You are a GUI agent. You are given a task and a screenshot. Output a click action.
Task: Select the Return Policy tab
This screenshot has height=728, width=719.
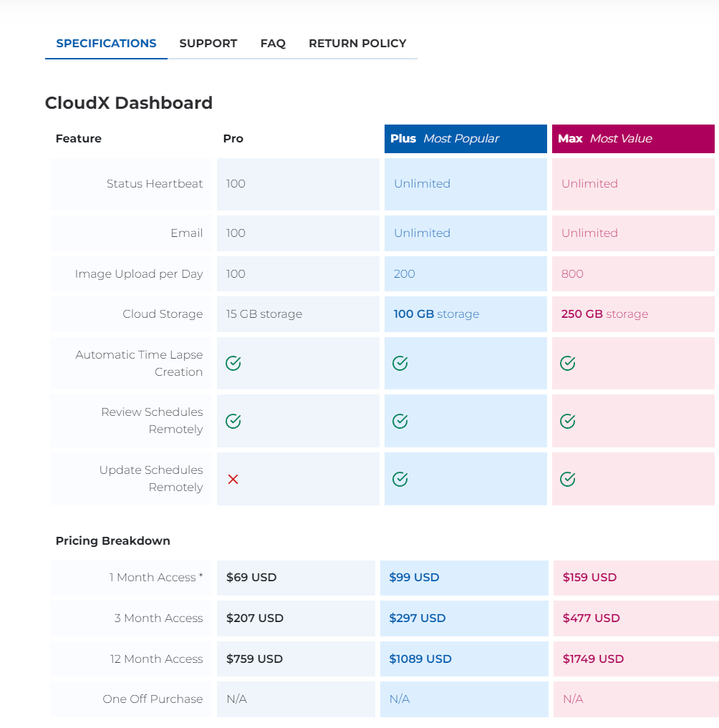click(x=357, y=43)
